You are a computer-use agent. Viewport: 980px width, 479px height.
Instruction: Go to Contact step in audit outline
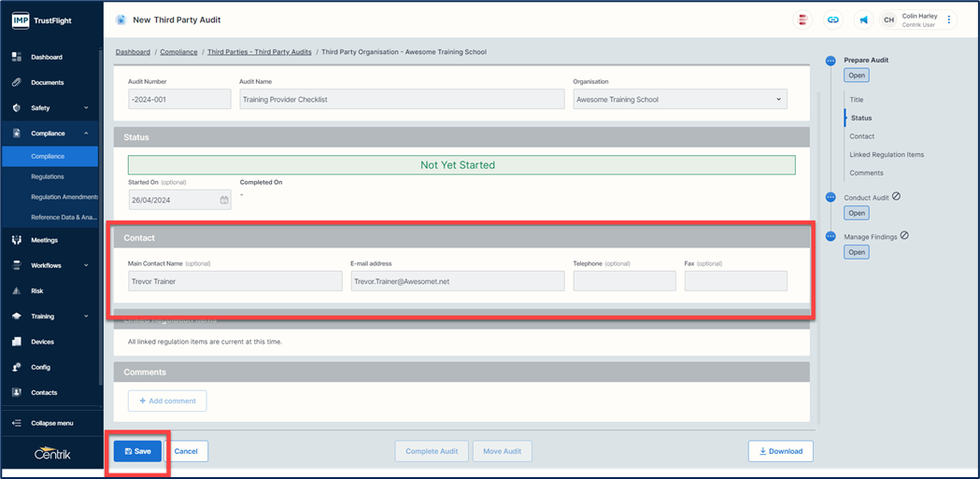(x=861, y=136)
